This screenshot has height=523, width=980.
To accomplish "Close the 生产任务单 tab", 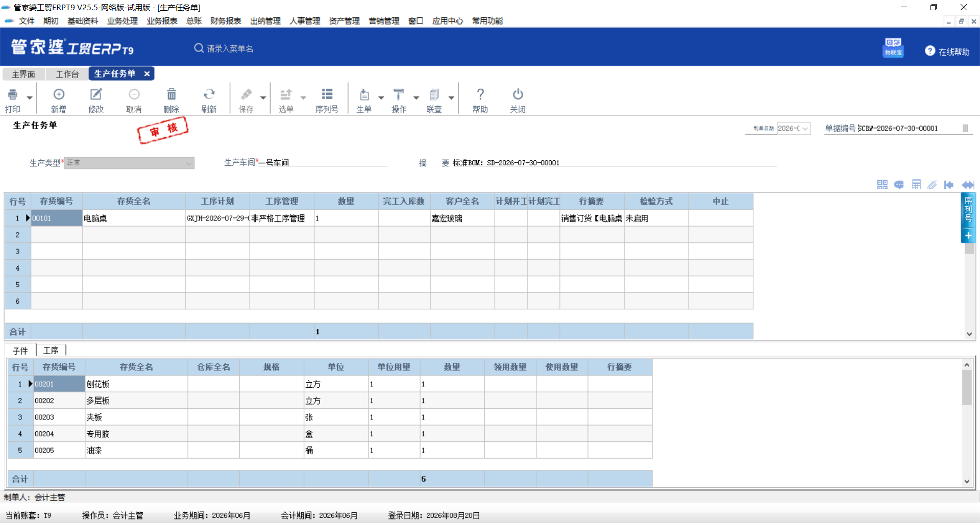I will (147, 73).
